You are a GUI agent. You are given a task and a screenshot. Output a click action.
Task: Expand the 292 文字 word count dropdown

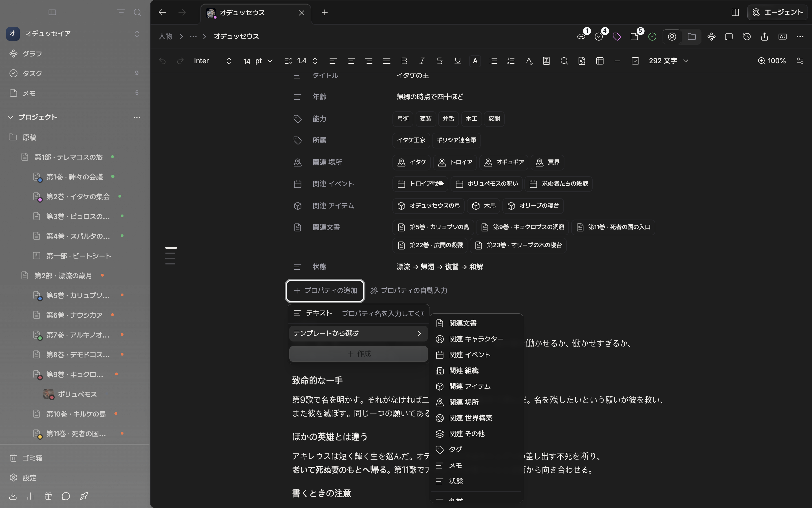(x=668, y=61)
